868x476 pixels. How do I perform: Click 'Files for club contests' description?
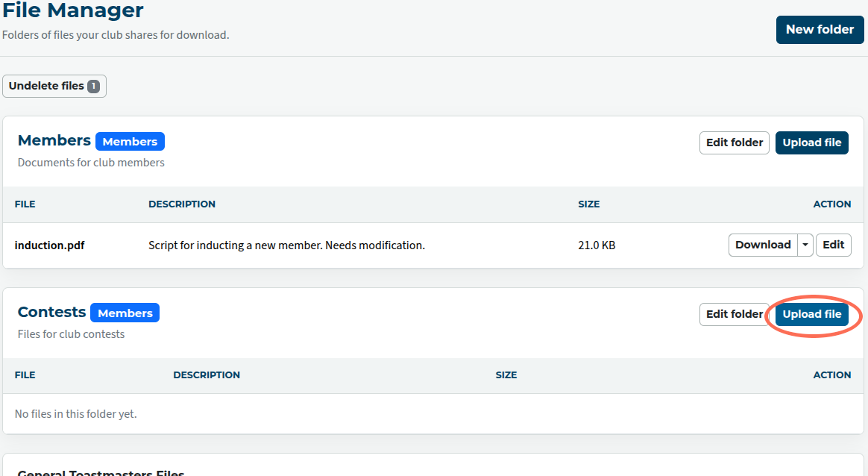coord(71,334)
